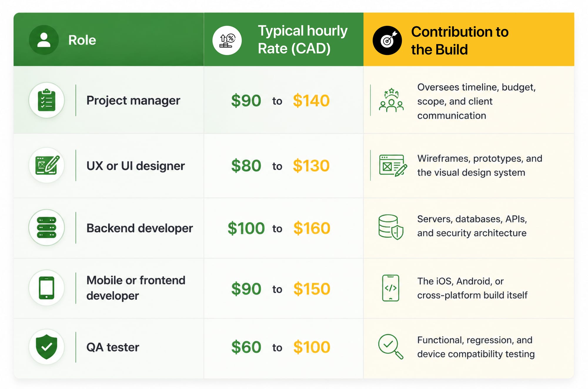Click the Project manager clipboard checklist icon
The width and height of the screenshot is (588, 389).
(46, 100)
